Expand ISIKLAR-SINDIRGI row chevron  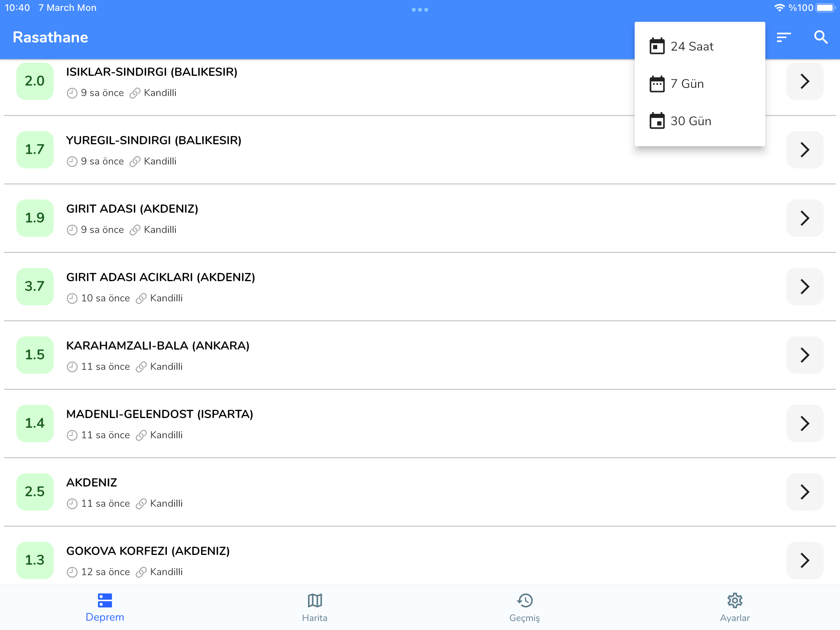point(805,81)
